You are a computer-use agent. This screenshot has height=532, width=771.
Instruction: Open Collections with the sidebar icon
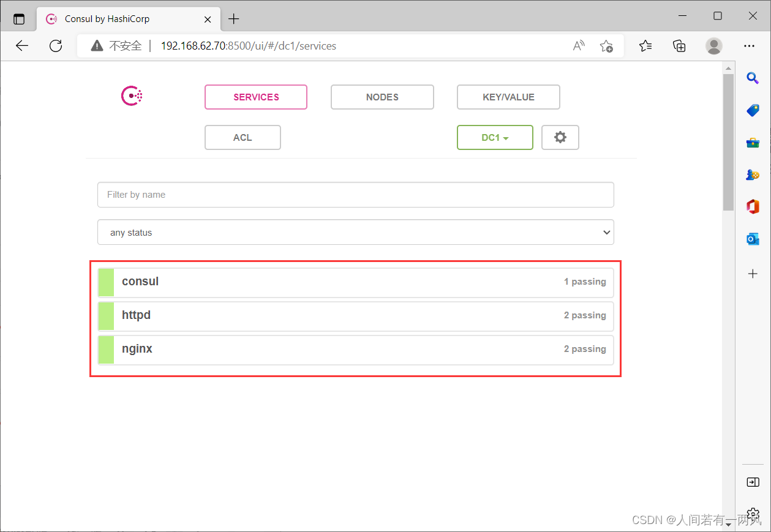click(x=679, y=45)
